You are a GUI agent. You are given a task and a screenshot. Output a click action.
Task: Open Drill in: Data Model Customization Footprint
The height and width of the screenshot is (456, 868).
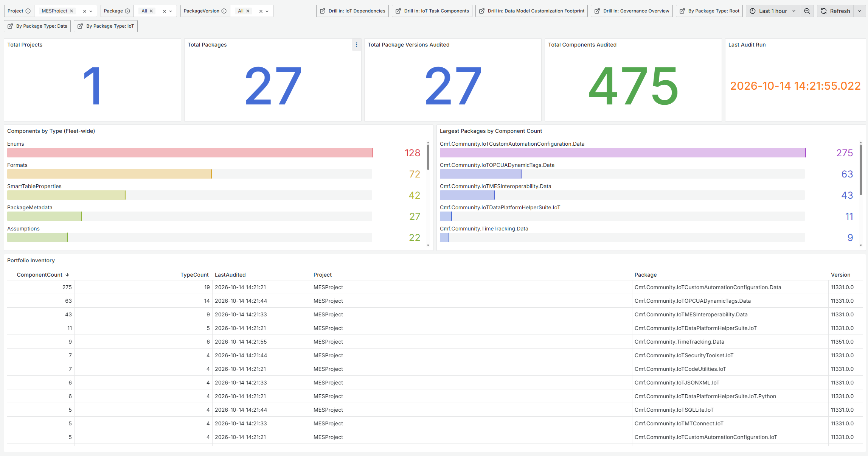pos(531,11)
